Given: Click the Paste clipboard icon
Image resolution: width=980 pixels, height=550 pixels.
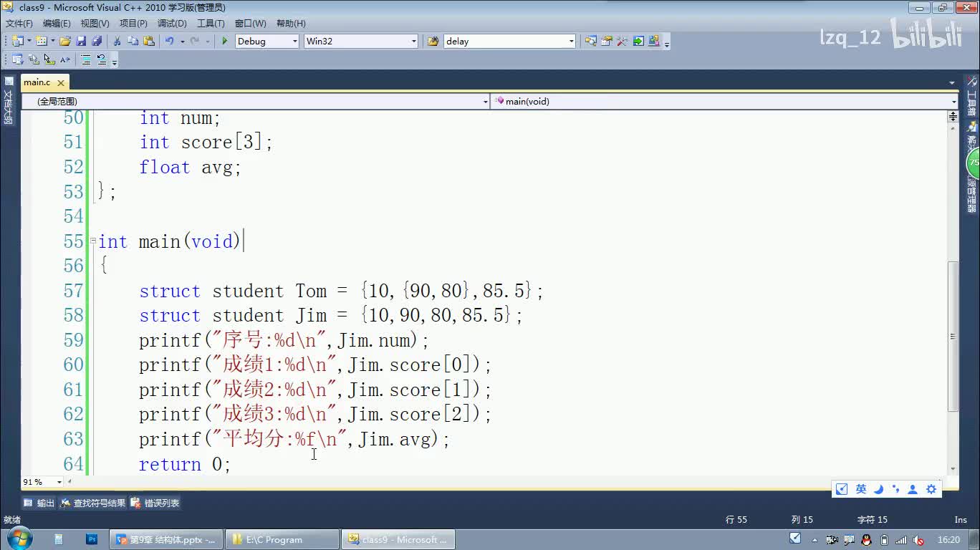Looking at the screenshot, I should pyautogui.click(x=149, y=42).
